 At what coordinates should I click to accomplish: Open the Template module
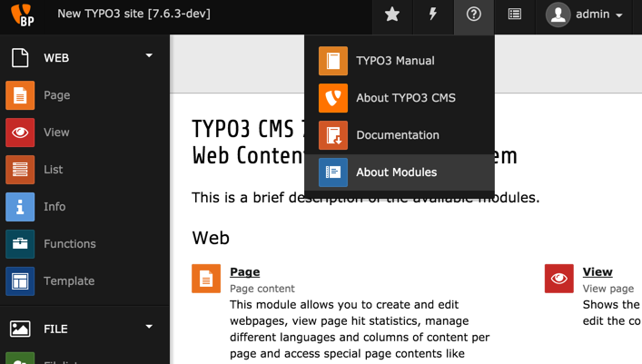coord(69,281)
